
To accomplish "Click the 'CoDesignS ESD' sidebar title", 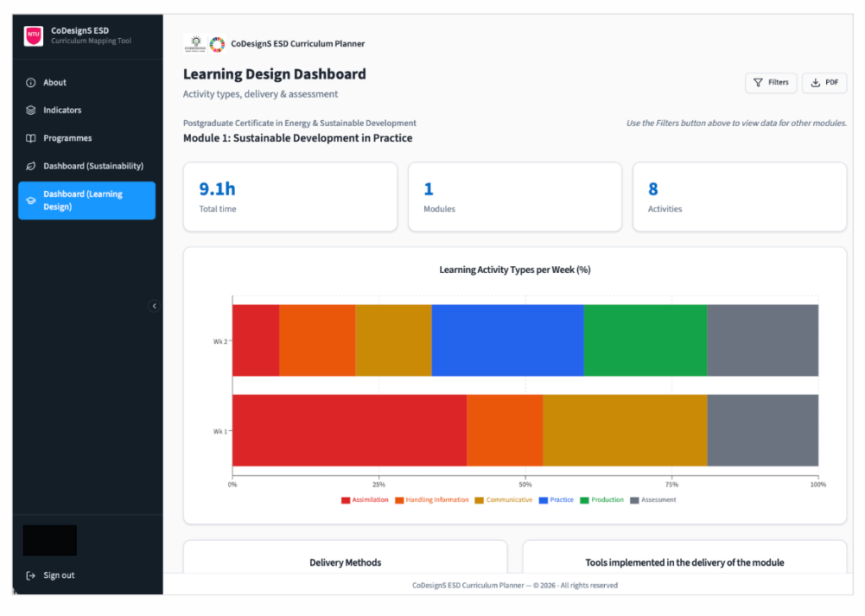I will [80, 31].
